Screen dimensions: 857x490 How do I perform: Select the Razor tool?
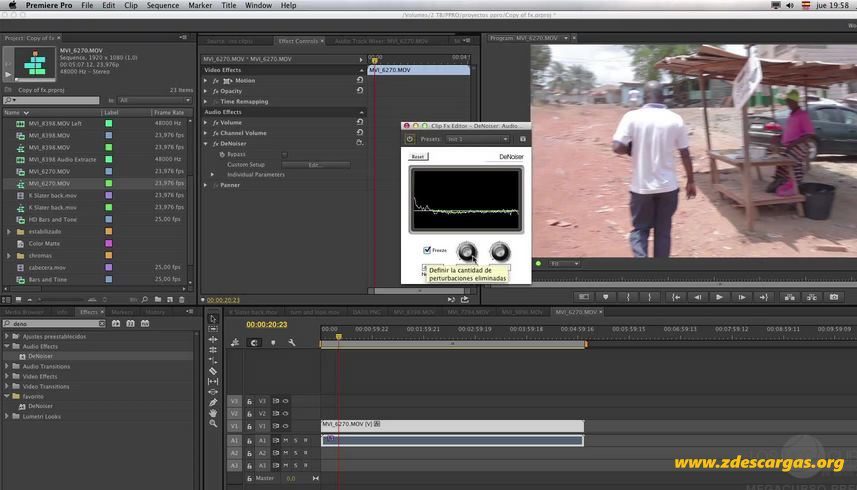pos(213,371)
